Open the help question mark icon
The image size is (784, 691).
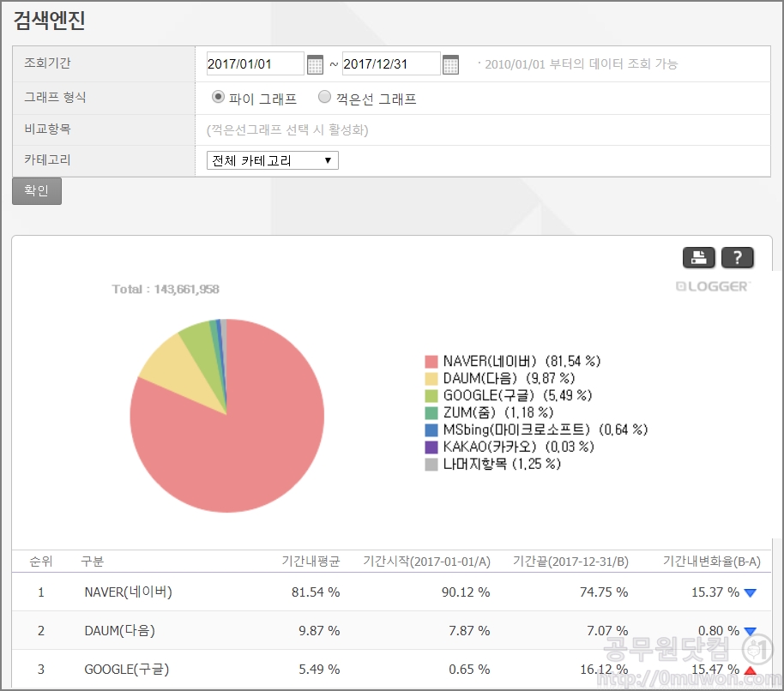pyautogui.click(x=738, y=258)
